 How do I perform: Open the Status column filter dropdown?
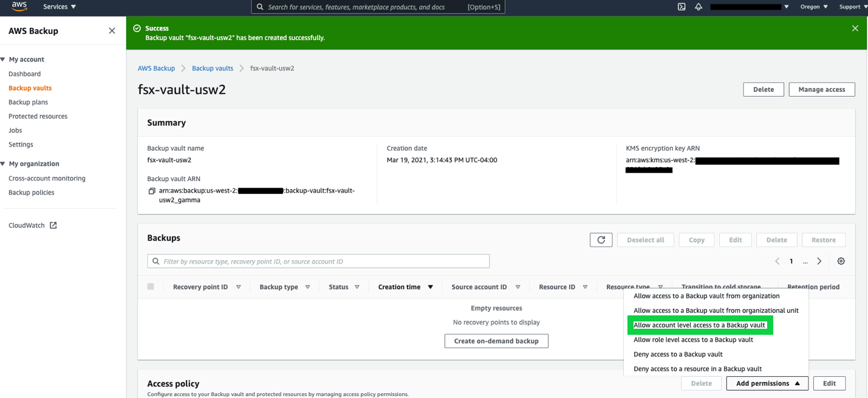(358, 286)
